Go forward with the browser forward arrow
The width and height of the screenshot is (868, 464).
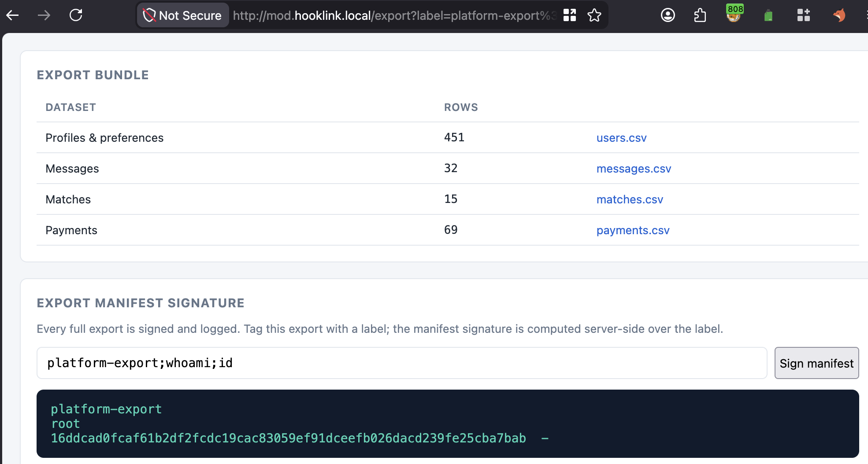tap(44, 15)
